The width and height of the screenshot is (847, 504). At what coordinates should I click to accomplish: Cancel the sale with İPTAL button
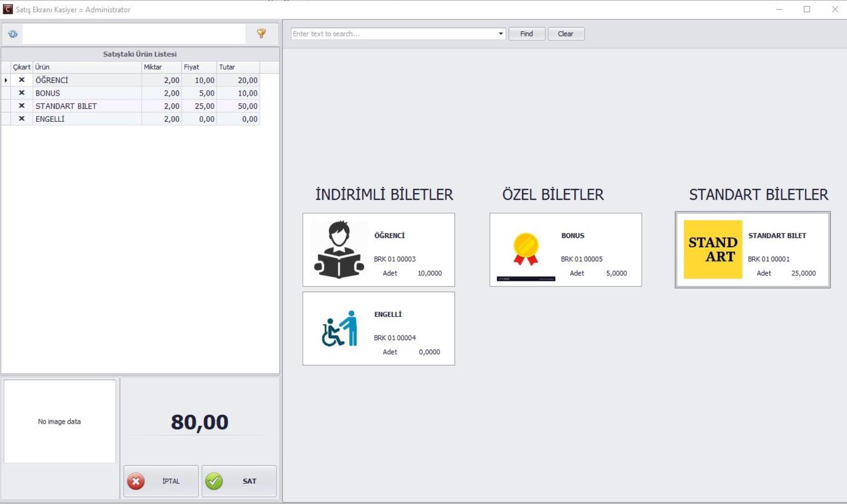coord(161,481)
